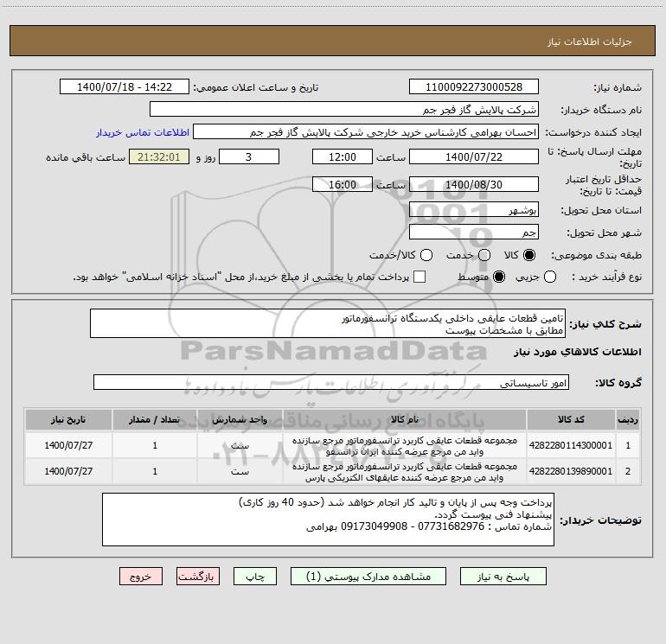The height and width of the screenshot is (644, 666).
Task: Click the response deadline date 1400/07/22
Action: point(474,156)
